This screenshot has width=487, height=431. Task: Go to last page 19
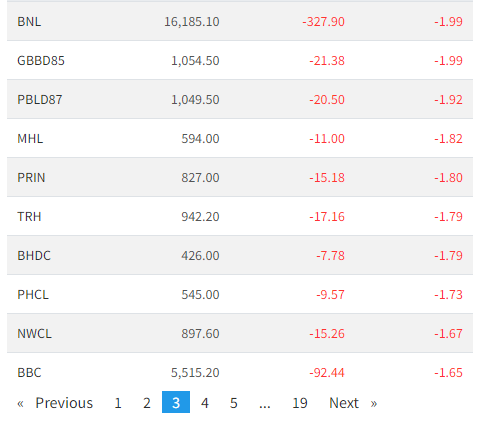point(300,403)
